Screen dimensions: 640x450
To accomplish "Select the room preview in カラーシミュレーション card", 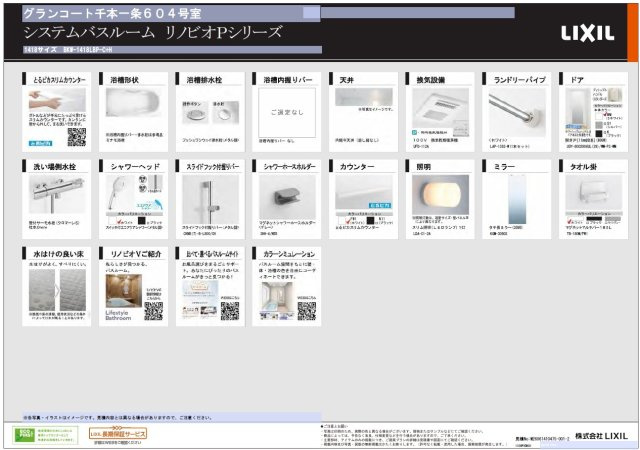I will click(277, 301).
